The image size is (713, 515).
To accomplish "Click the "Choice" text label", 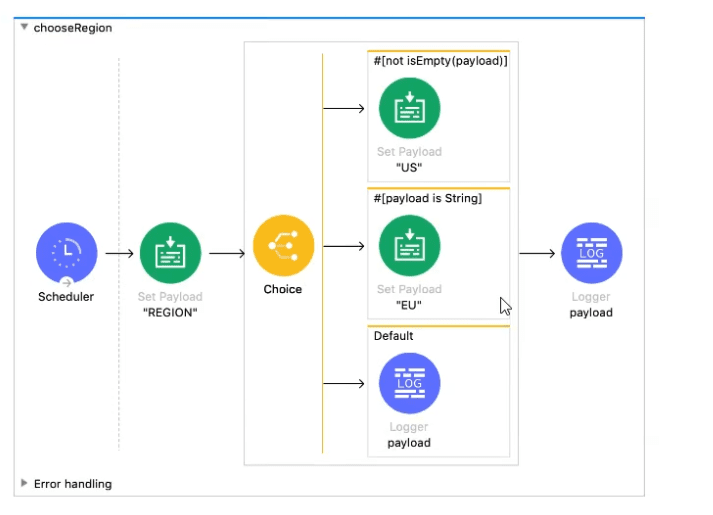I will click(283, 289).
